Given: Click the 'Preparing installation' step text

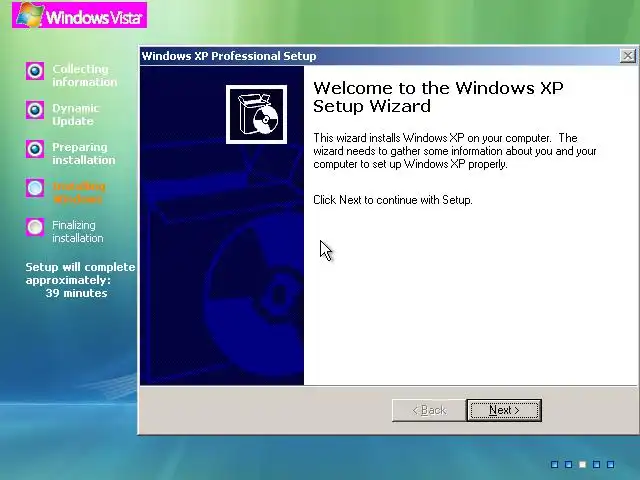Looking at the screenshot, I should tap(84, 153).
